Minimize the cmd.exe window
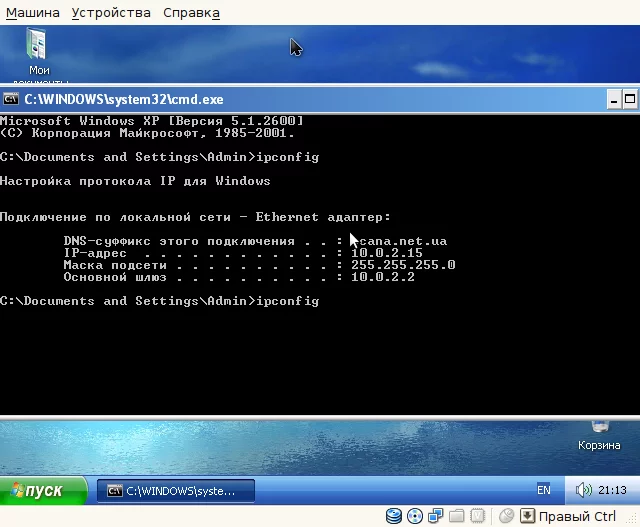The image size is (640, 527). tap(613, 100)
